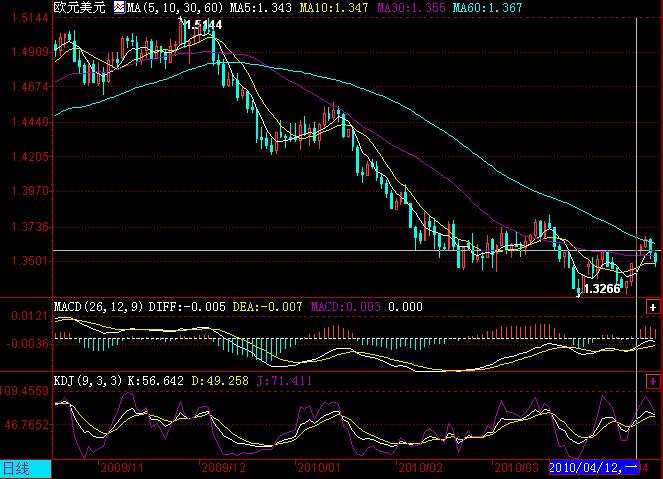Viewport: 663px width, 479px height.
Task: Select the MA5:1.343 value
Action: click(260, 8)
